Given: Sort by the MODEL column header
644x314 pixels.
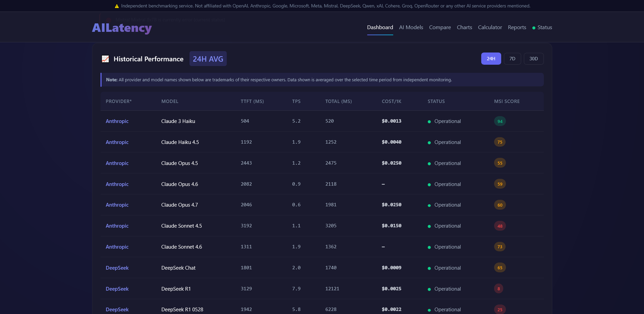Looking at the screenshot, I should 170,101.
